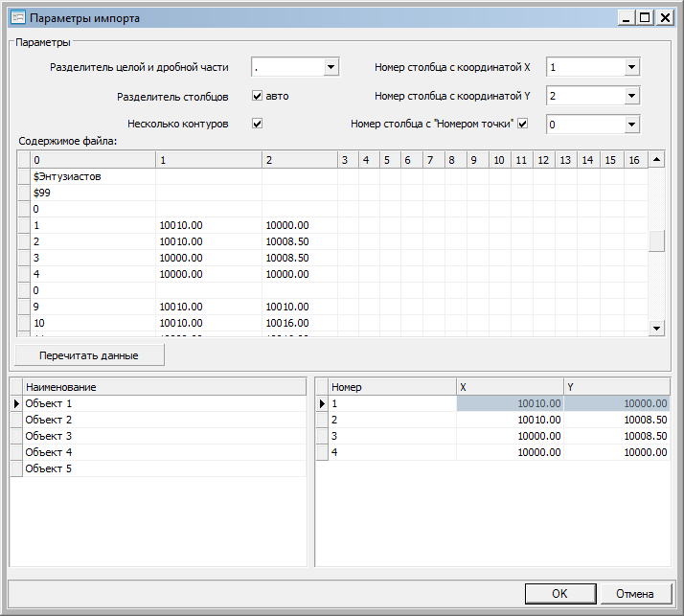Maximize the import parameters window
Screen dimensions: 684x616
click(647, 17)
